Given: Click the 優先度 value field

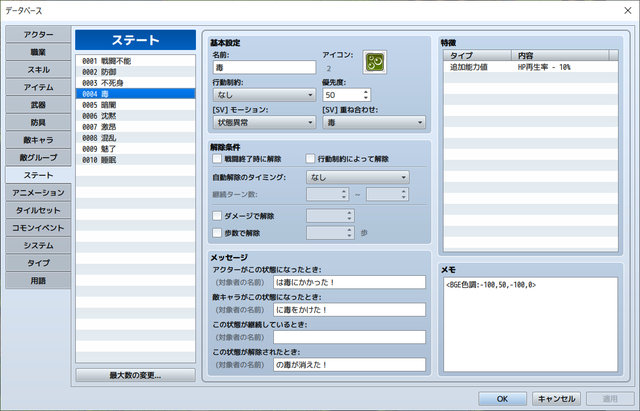Looking at the screenshot, I should [x=342, y=95].
